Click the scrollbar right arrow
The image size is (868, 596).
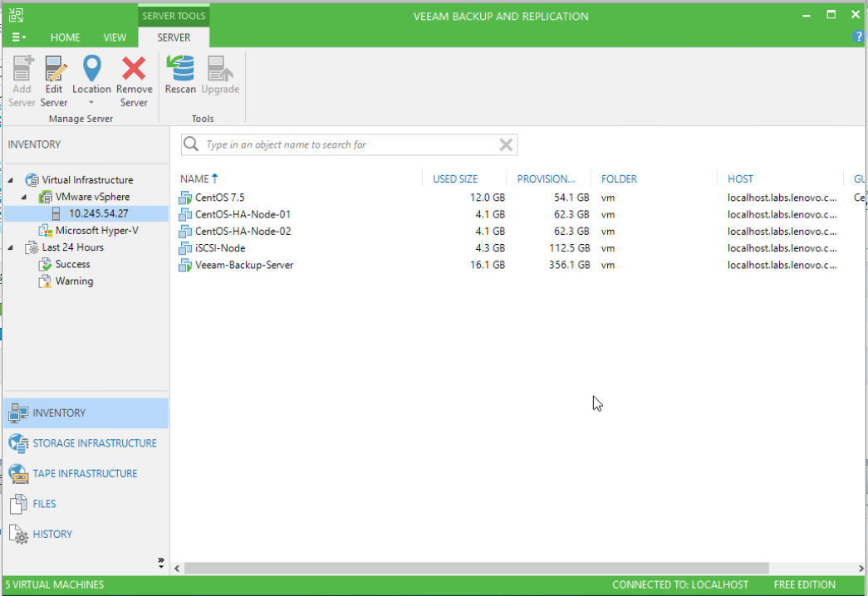tap(861, 569)
